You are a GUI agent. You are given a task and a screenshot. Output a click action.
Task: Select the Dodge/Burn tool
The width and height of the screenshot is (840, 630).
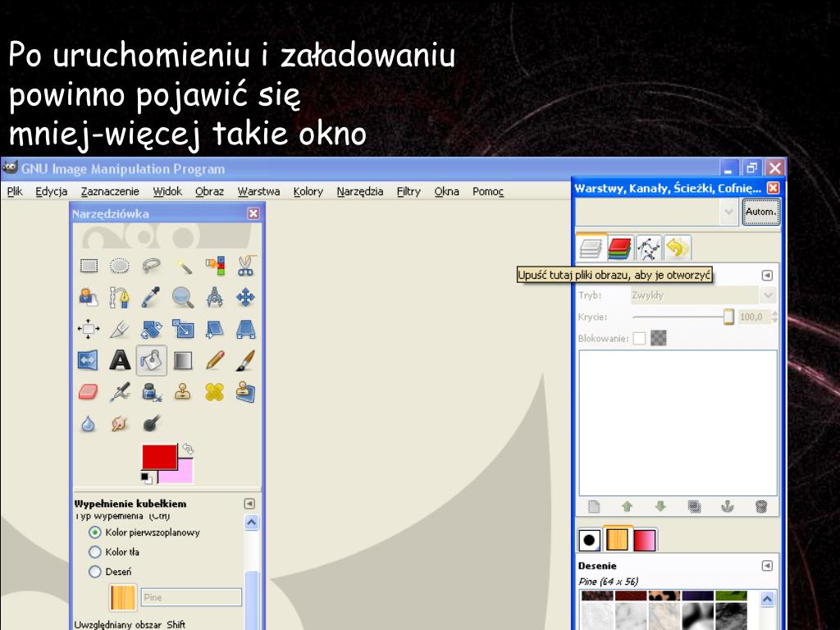[152, 424]
